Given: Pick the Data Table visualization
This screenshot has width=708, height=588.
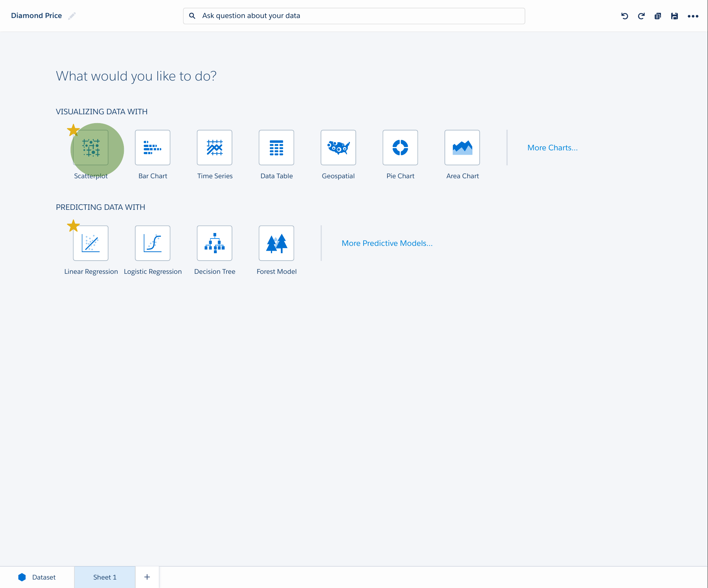Looking at the screenshot, I should tap(276, 148).
